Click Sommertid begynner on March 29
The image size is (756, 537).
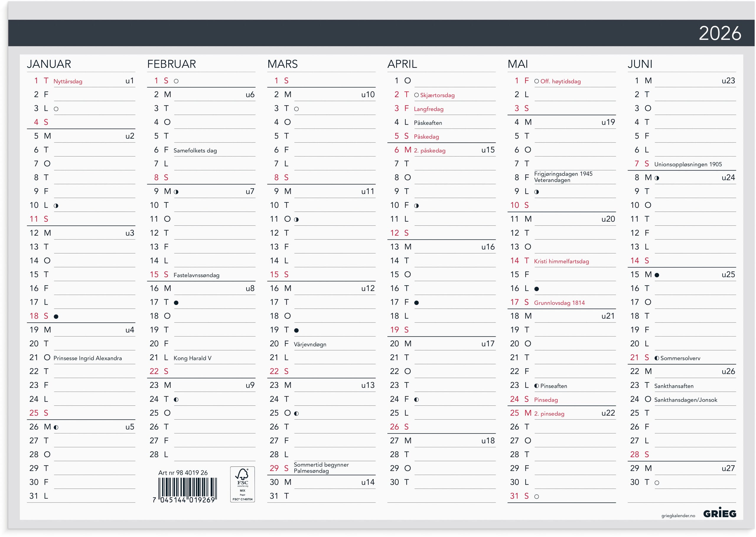(x=321, y=465)
